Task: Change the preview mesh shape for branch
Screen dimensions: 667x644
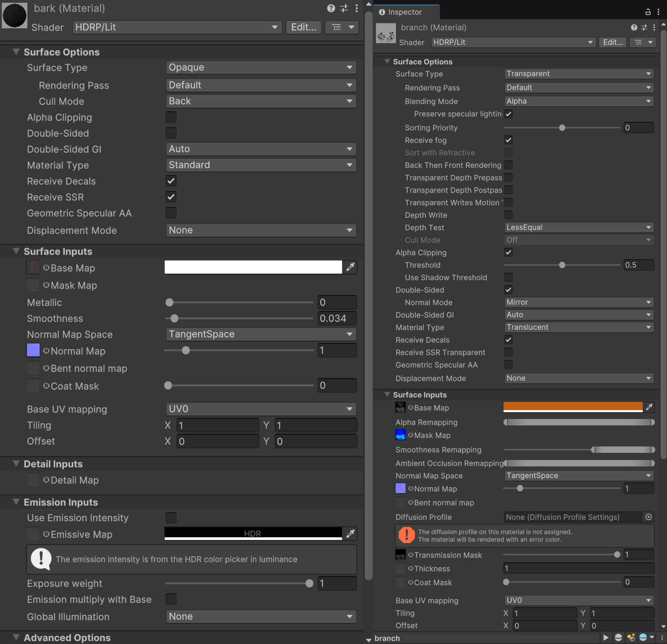Action: (x=618, y=637)
